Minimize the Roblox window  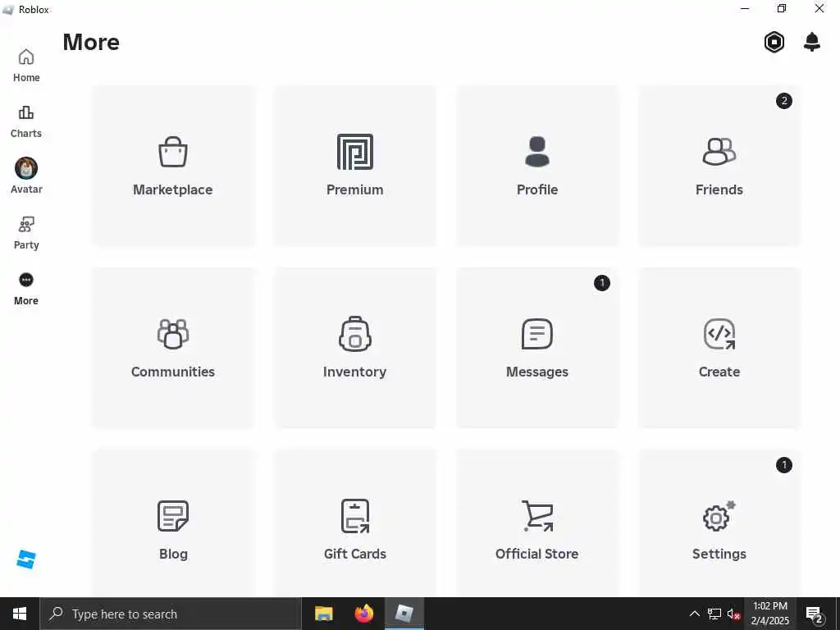coord(745,8)
